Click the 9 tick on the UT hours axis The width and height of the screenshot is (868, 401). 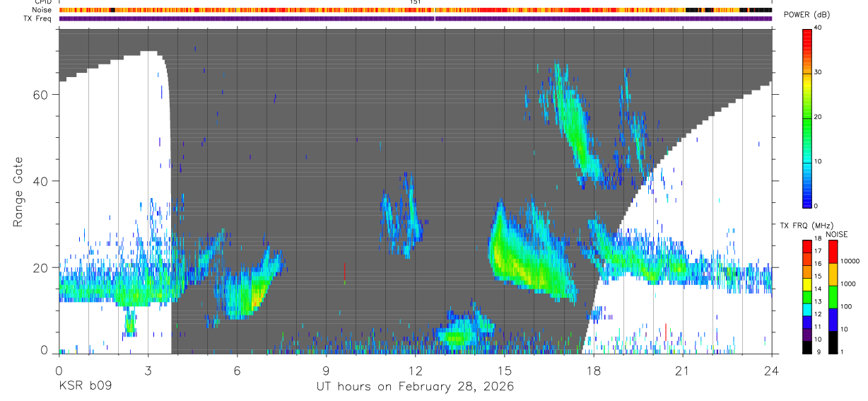pyautogui.click(x=326, y=370)
